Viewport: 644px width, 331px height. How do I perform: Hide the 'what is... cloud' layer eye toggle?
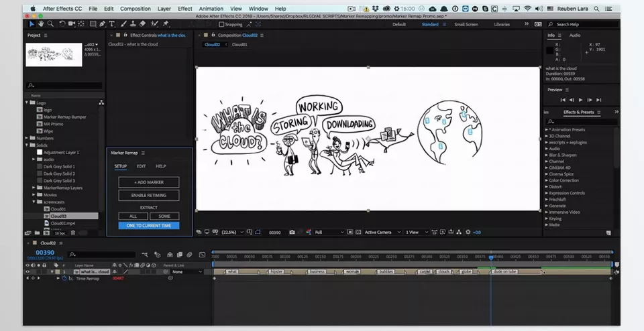pos(28,271)
